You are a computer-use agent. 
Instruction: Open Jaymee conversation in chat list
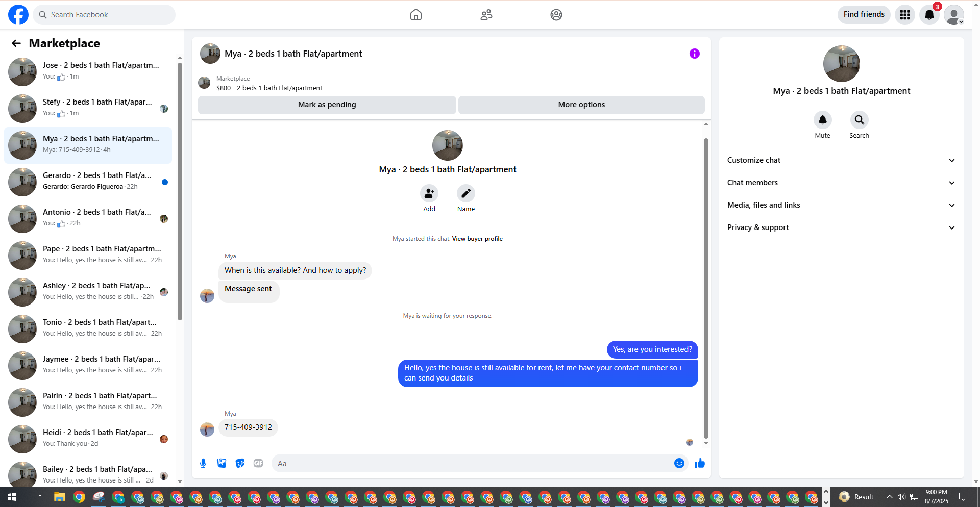click(x=88, y=365)
